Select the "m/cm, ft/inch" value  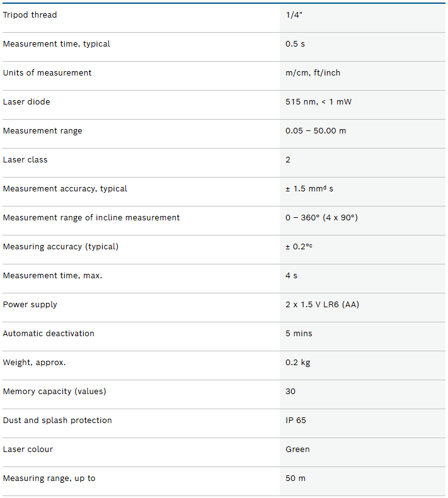(x=313, y=73)
